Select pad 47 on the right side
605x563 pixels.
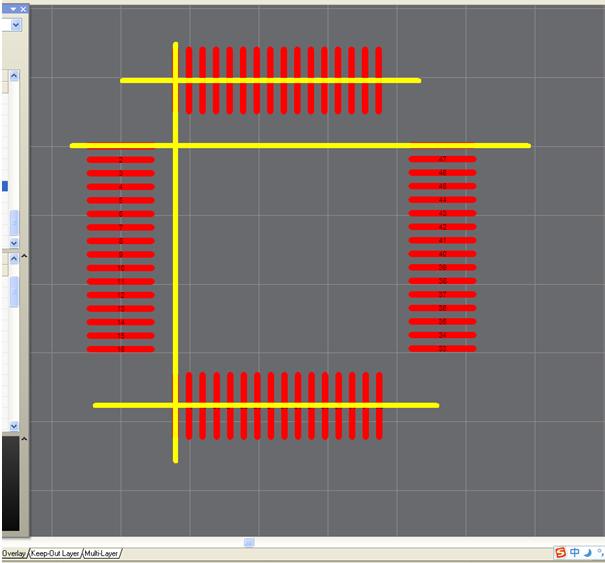point(443,159)
